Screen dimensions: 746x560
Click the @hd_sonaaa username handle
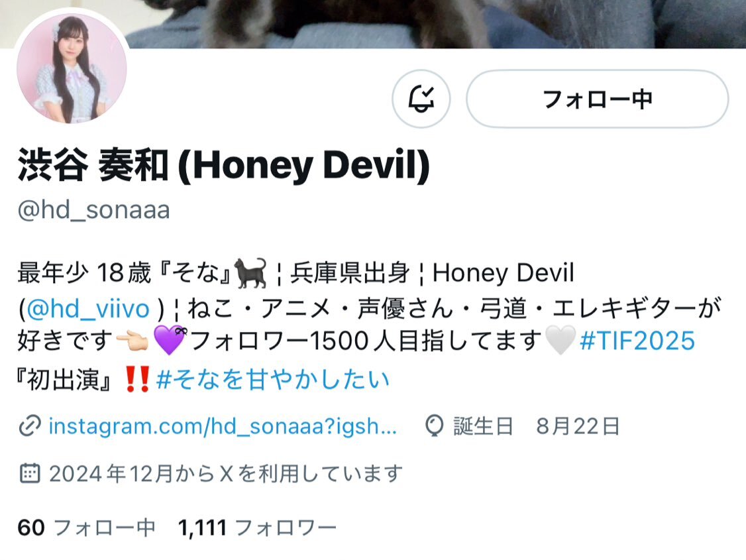93,210
